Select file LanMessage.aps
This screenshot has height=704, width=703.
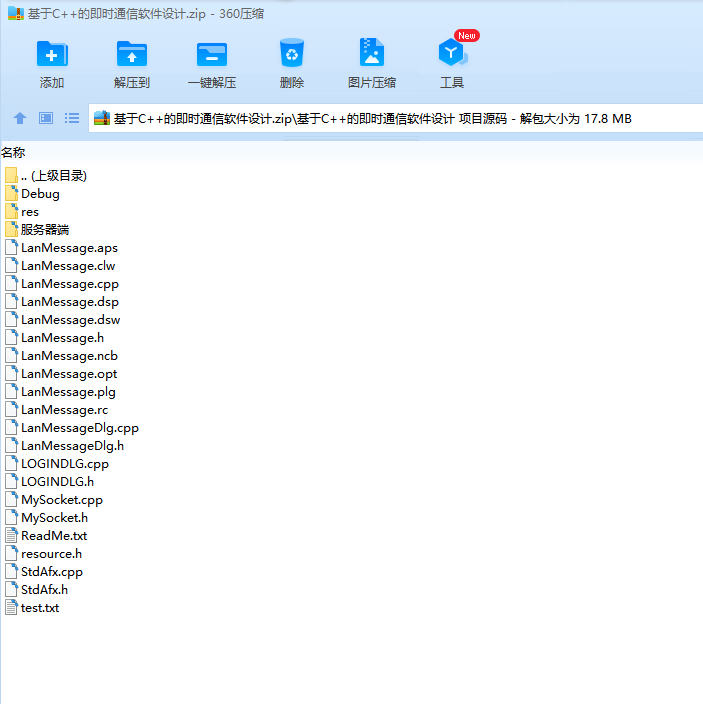pyautogui.click(x=62, y=247)
